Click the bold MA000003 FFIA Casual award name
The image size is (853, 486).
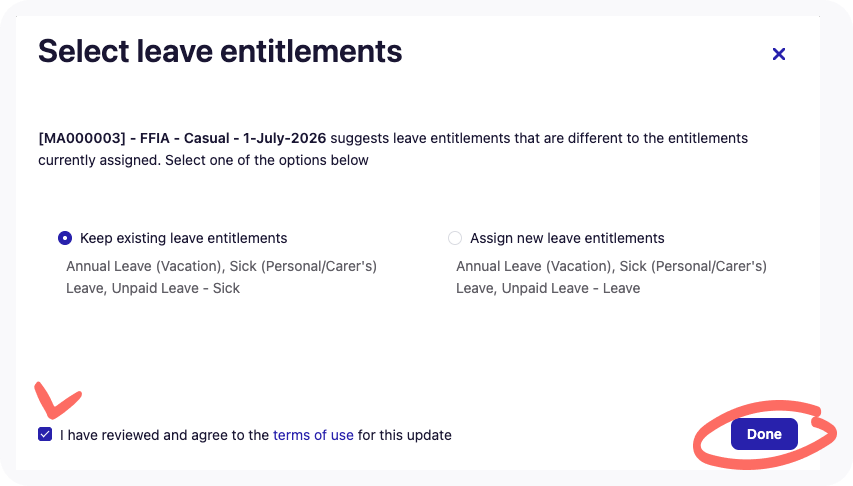coord(182,138)
